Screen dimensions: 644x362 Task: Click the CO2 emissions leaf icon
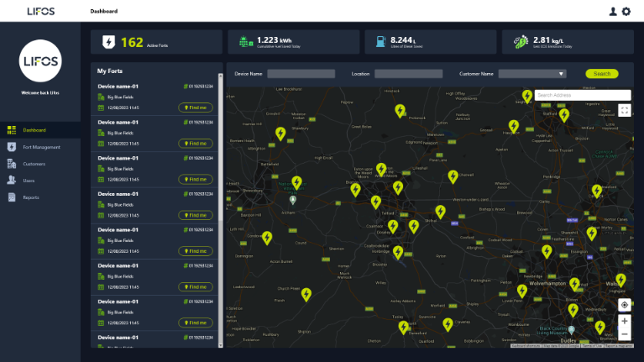(x=519, y=41)
